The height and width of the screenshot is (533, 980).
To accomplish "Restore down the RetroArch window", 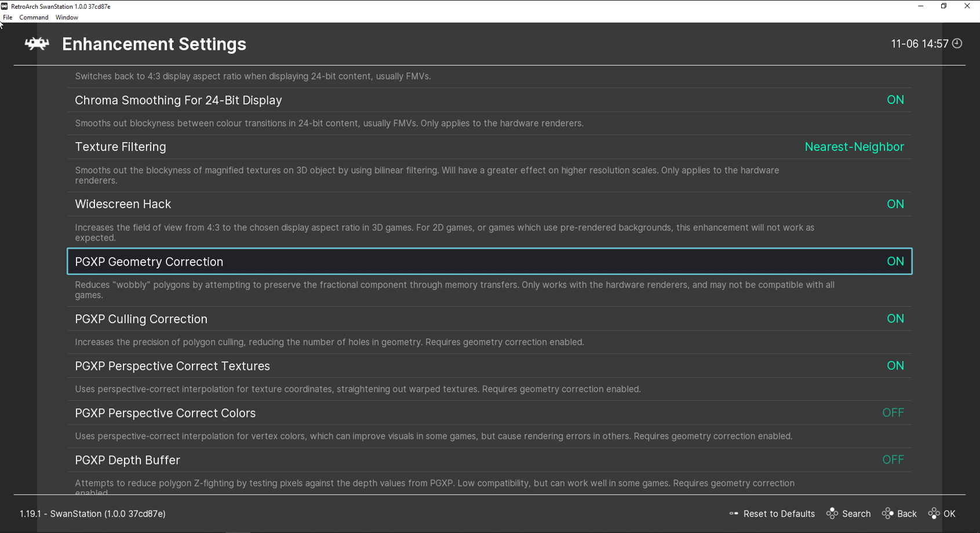I will click(x=943, y=6).
